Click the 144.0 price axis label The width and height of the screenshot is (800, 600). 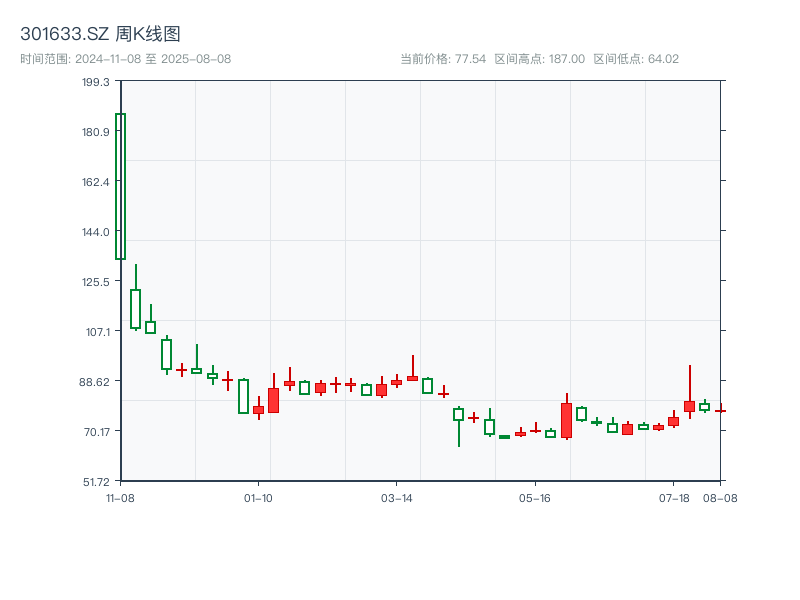coord(96,231)
